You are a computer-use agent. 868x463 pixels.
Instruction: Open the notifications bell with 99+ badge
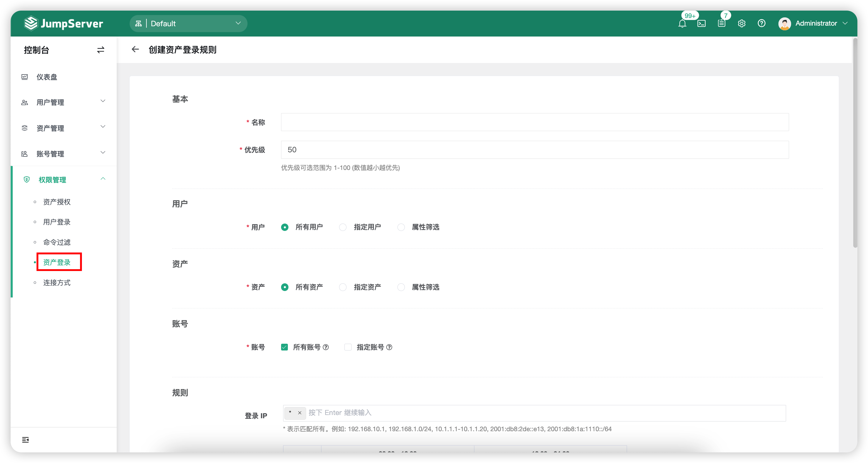pyautogui.click(x=683, y=23)
